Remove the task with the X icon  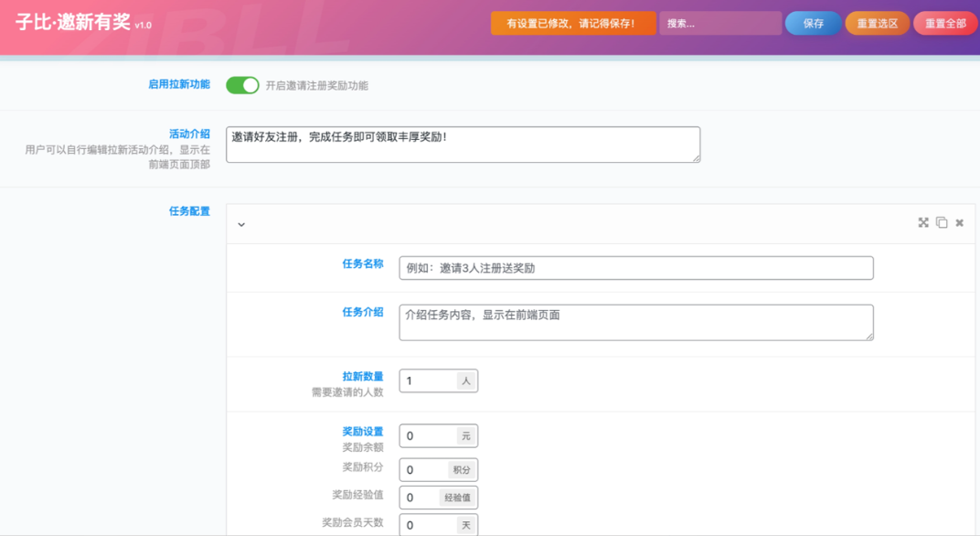[x=959, y=223]
